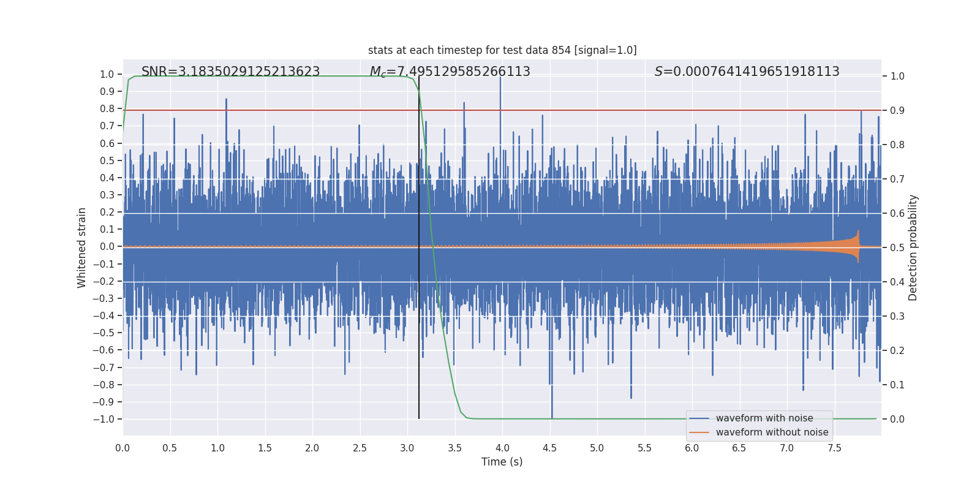Click the red horizontal threshold line

tap(502, 110)
